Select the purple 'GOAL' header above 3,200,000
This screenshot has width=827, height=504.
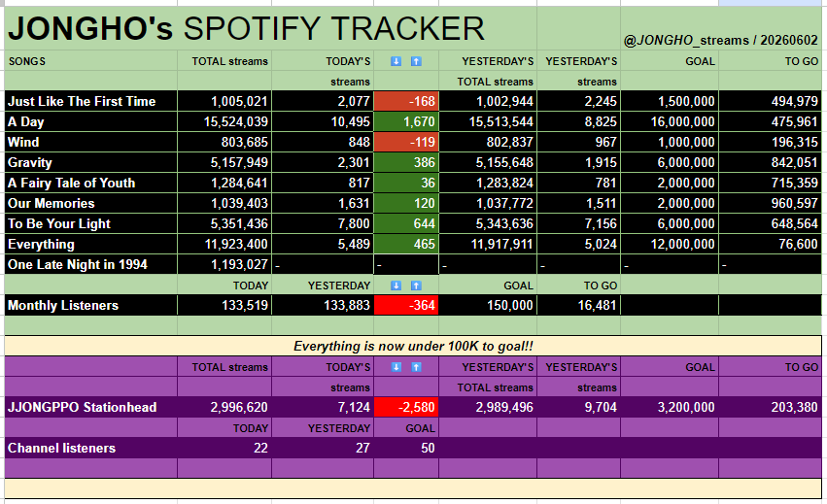[670, 367]
